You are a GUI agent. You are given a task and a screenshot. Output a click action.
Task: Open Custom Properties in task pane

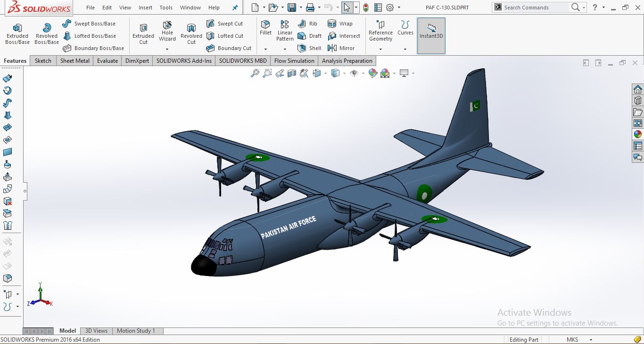click(638, 146)
